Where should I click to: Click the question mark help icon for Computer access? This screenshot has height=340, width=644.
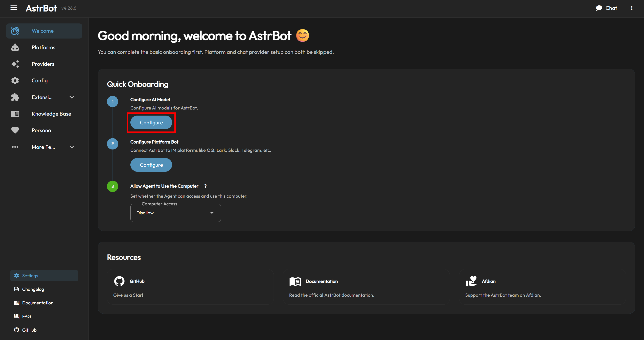point(205,186)
